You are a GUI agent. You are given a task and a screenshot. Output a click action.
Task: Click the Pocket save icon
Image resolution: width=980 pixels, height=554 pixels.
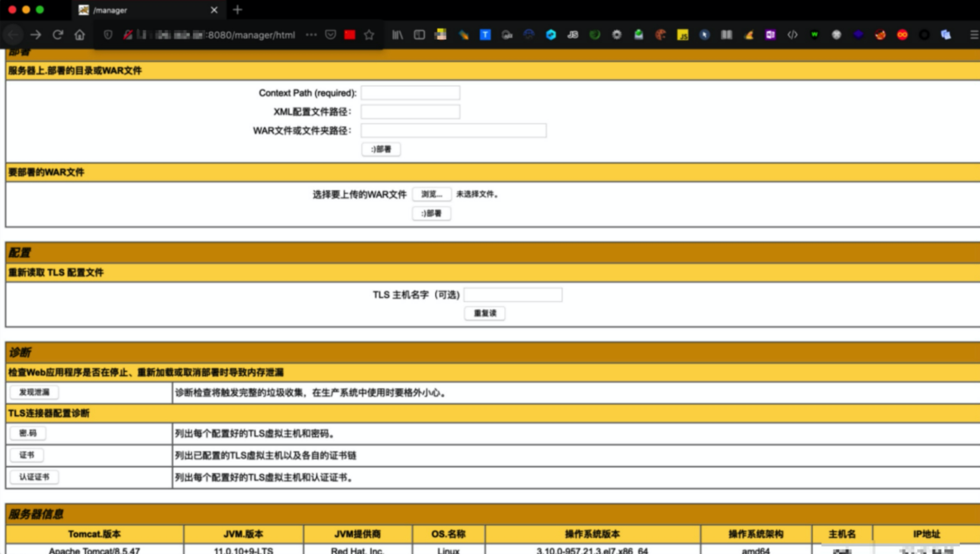click(x=330, y=35)
